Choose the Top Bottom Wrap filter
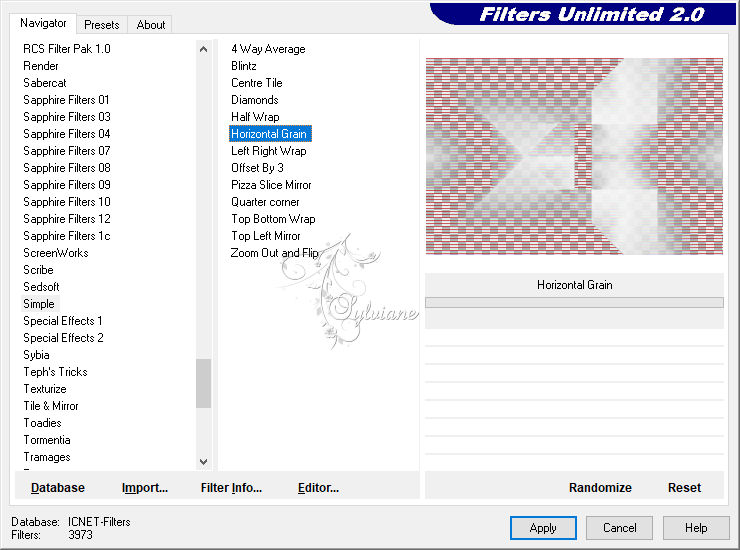 click(x=273, y=219)
